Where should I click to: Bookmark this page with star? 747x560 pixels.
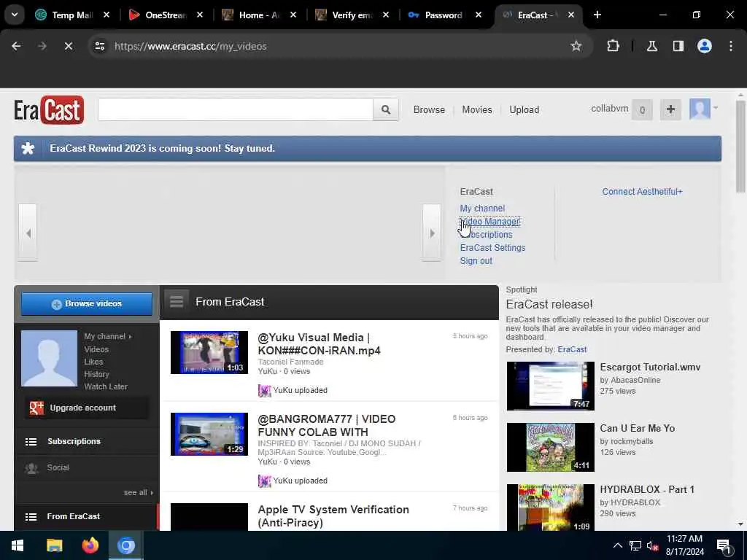[x=576, y=46]
